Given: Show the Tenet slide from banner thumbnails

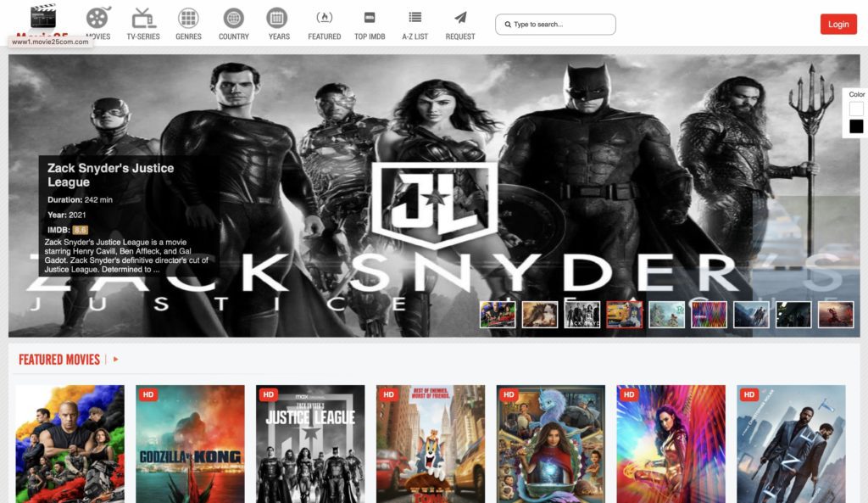Looking at the screenshot, I should point(751,315).
